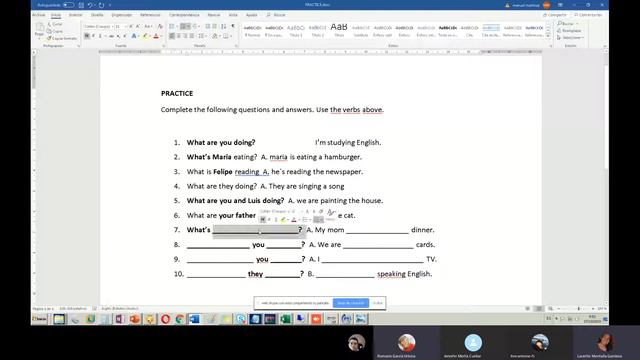Click the blank after What's in question 7

pyautogui.click(x=256, y=230)
